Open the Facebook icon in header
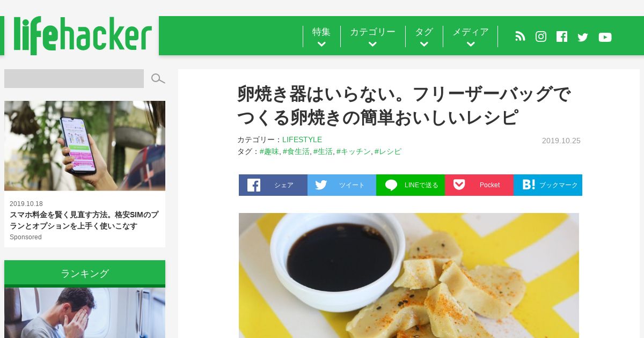Image resolution: width=644 pixels, height=338 pixels. (562, 36)
